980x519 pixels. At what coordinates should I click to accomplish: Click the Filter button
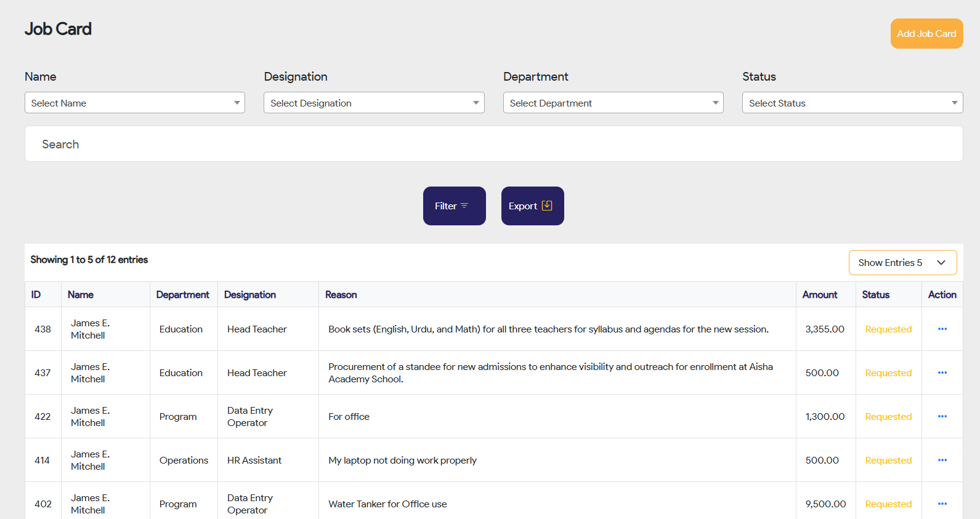click(454, 206)
